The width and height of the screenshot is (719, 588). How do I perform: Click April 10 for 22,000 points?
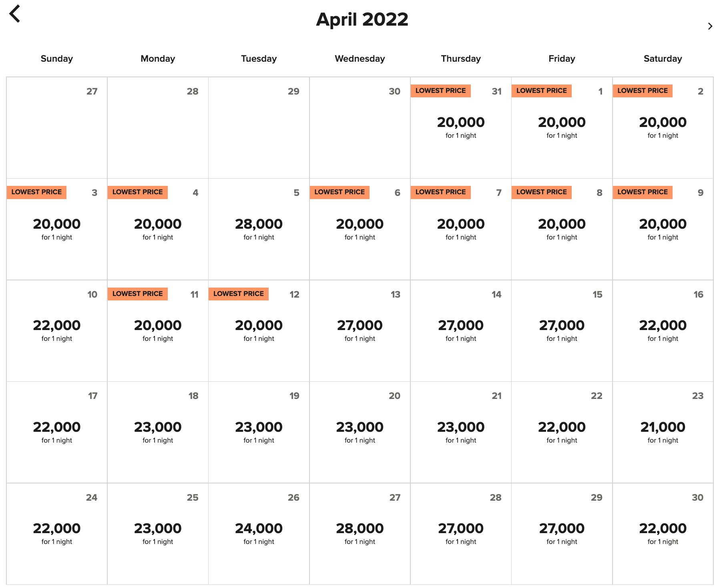(x=57, y=330)
